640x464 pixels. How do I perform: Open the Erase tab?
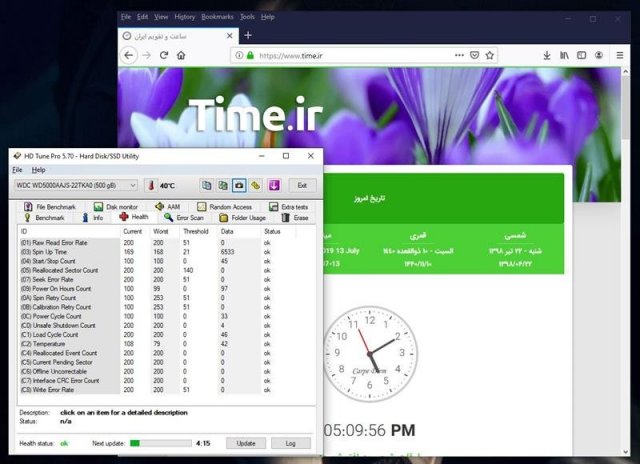[x=295, y=218]
